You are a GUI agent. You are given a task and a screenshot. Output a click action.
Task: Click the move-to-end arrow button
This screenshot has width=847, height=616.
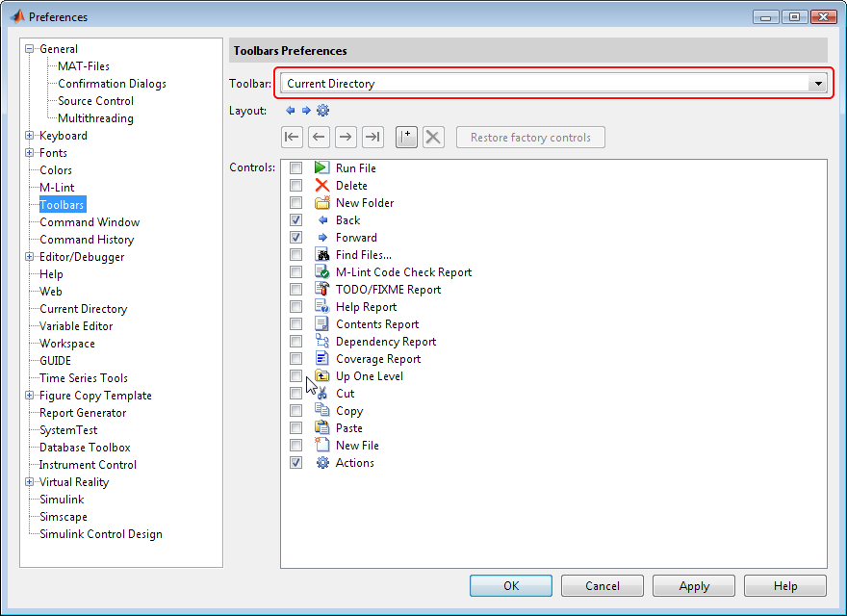tap(372, 138)
